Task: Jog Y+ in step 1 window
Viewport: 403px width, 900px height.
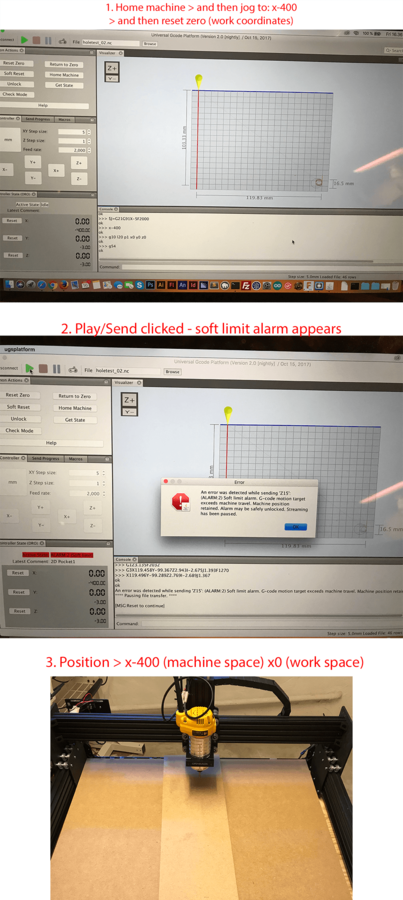Action: [x=33, y=162]
